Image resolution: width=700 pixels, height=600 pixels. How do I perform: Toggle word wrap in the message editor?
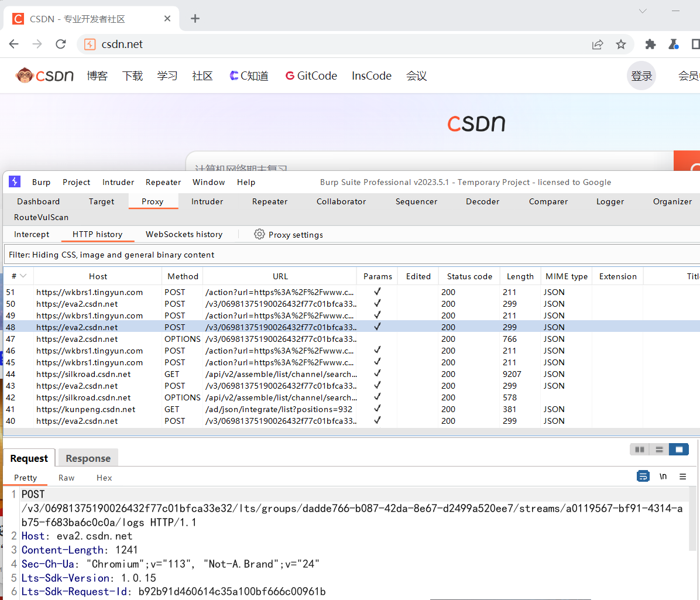[x=643, y=476]
